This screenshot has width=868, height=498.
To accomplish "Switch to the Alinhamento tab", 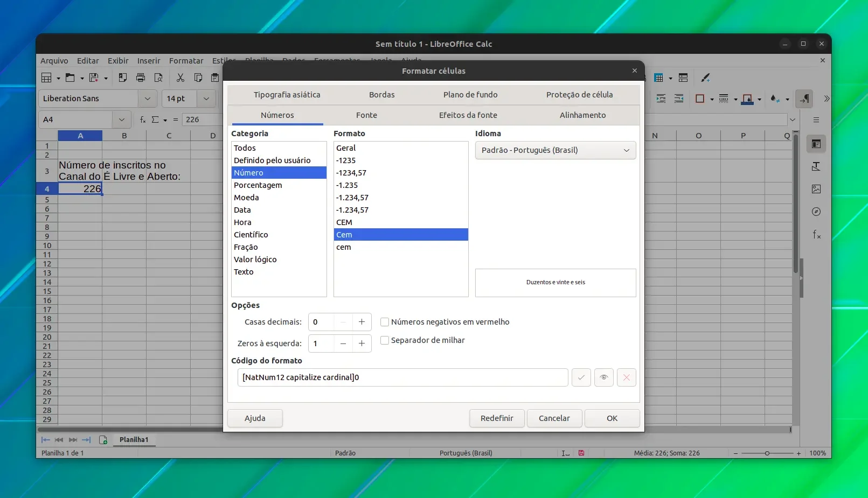I will [x=582, y=115].
